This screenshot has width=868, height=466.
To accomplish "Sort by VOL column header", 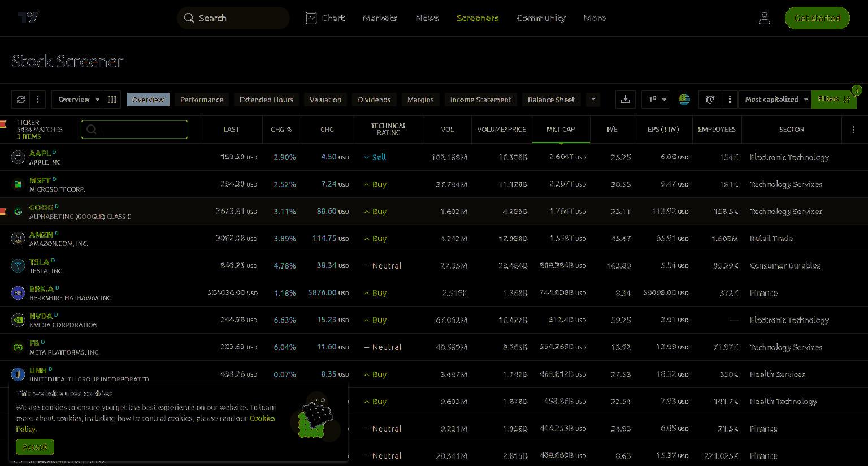I will pyautogui.click(x=448, y=130).
